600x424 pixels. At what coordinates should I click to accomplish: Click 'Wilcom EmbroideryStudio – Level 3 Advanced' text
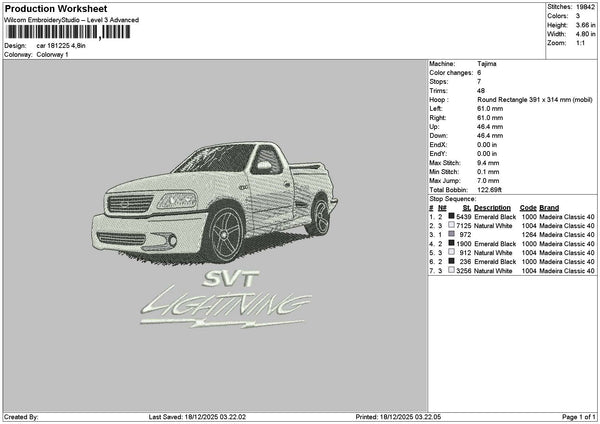click(x=72, y=20)
